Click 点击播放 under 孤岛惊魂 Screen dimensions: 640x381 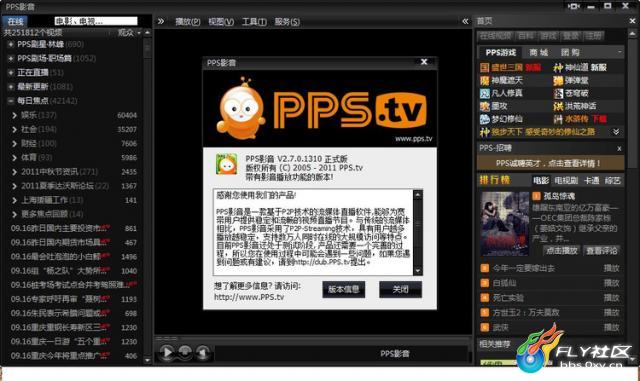click(x=562, y=251)
